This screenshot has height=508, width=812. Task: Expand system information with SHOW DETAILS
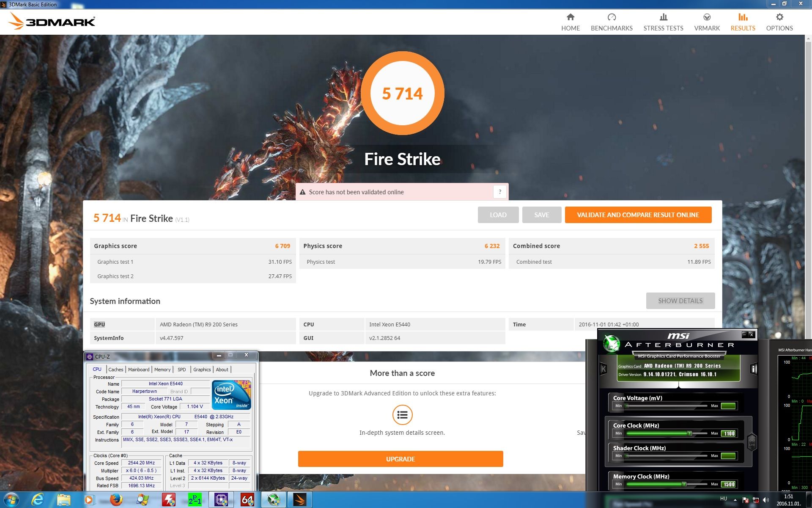click(680, 301)
